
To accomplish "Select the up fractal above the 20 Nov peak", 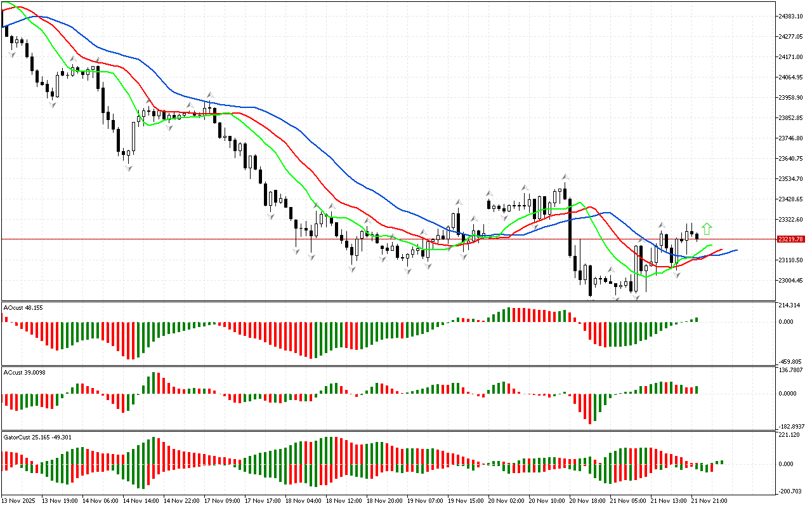I will [564, 177].
